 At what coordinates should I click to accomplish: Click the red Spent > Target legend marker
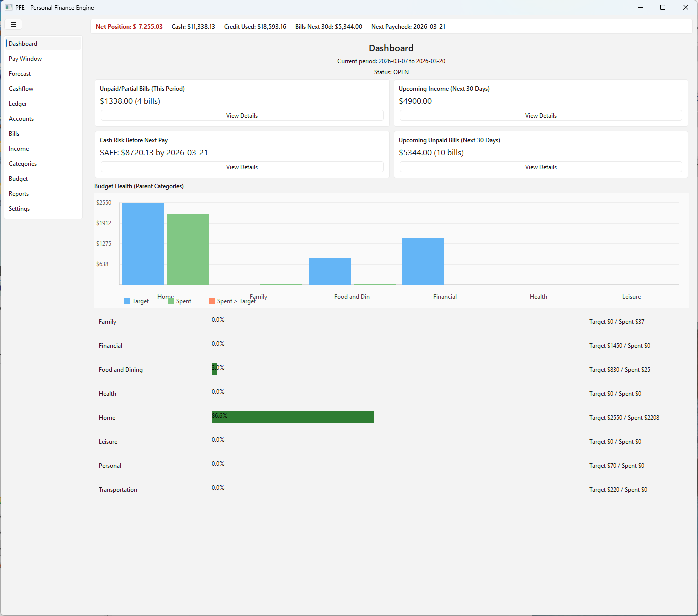click(212, 301)
